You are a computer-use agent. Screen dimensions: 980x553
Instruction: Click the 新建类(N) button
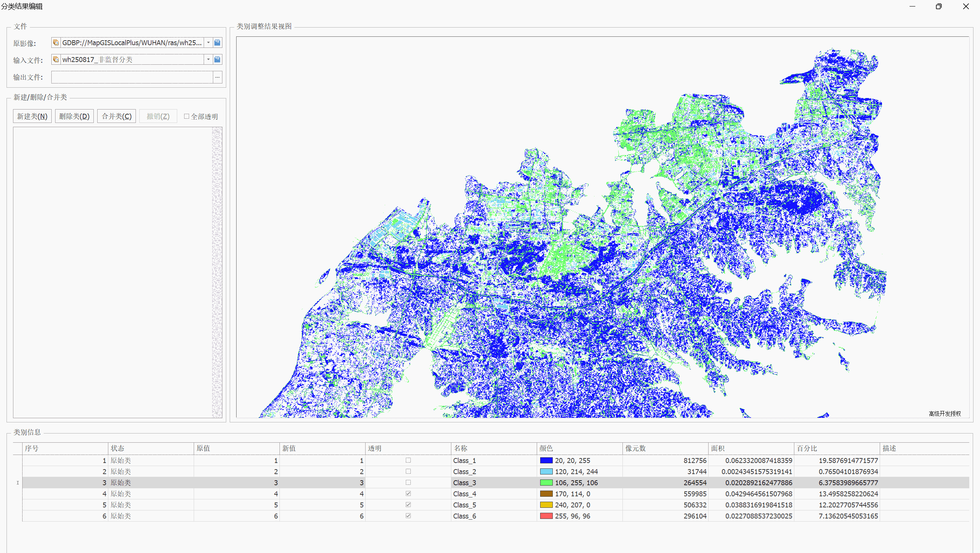pyautogui.click(x=32, y=116)
